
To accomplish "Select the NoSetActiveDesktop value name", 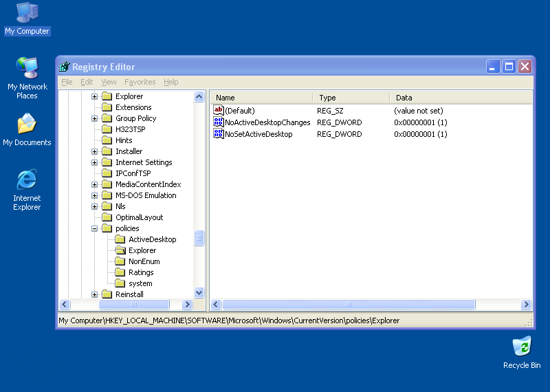I will pyautogui.click(x=258, y=134).
